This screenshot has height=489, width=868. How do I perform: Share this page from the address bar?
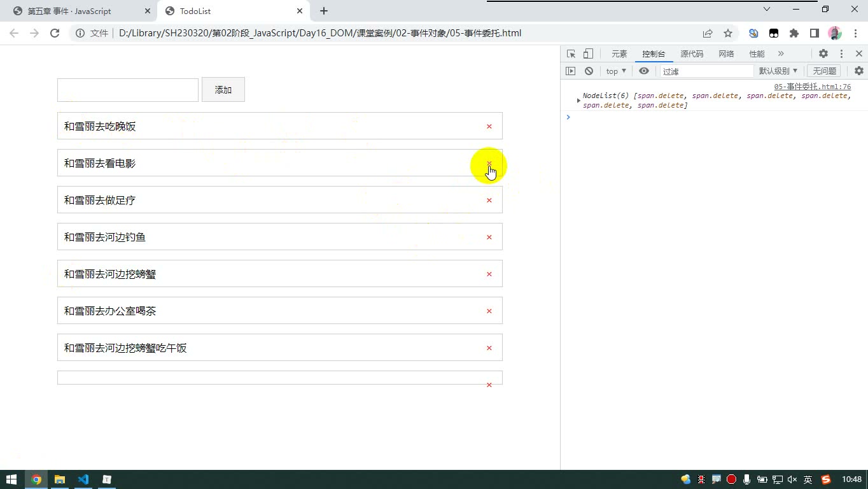point(708,33)
